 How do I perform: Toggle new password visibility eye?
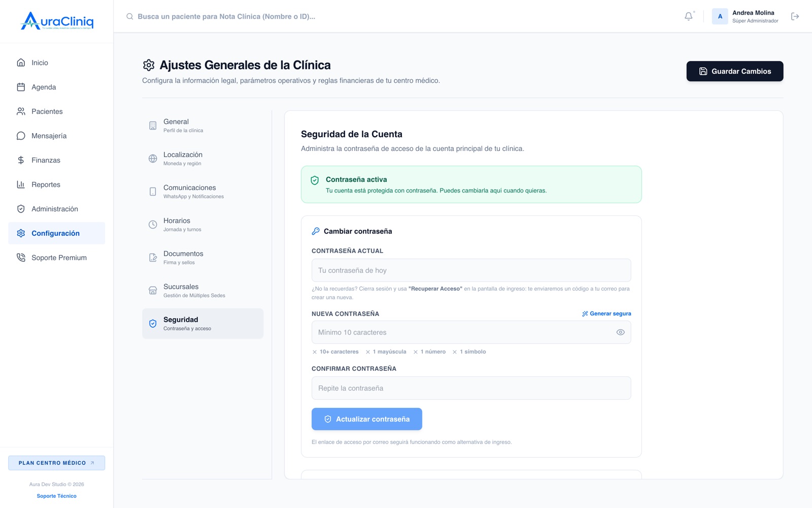point(620,332)
